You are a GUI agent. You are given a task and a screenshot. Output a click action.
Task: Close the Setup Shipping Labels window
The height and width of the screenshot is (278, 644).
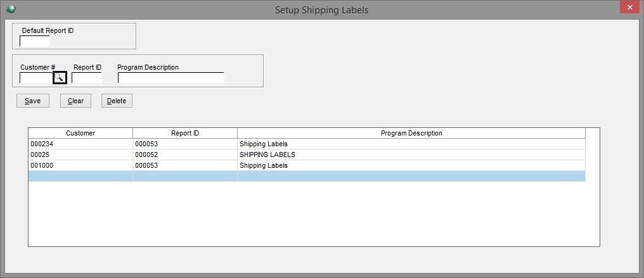(x=629, y=8)
